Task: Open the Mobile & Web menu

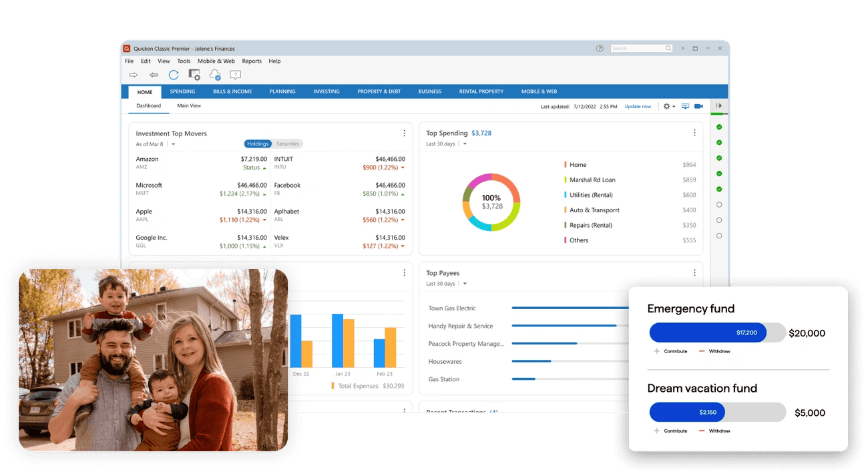Action: click(x=216, y=61)
